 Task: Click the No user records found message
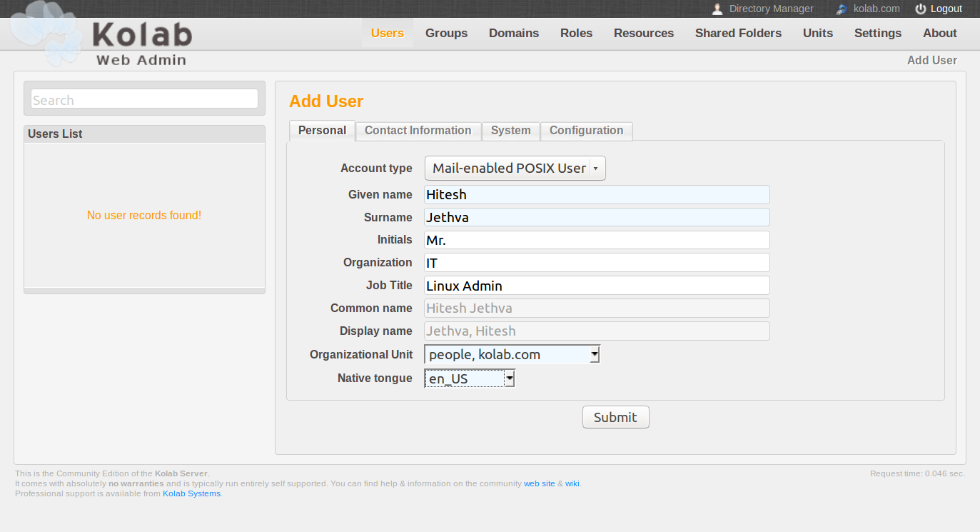144,215
